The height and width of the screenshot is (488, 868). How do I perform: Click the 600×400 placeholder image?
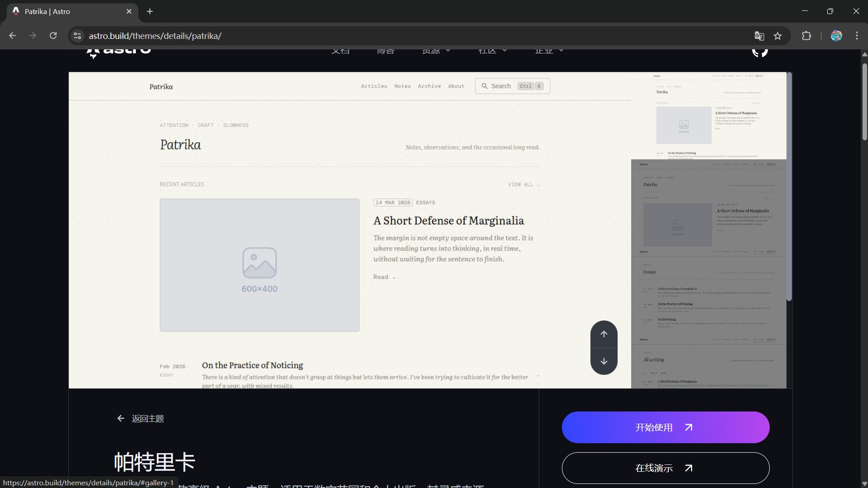click(x=259, y=265)
